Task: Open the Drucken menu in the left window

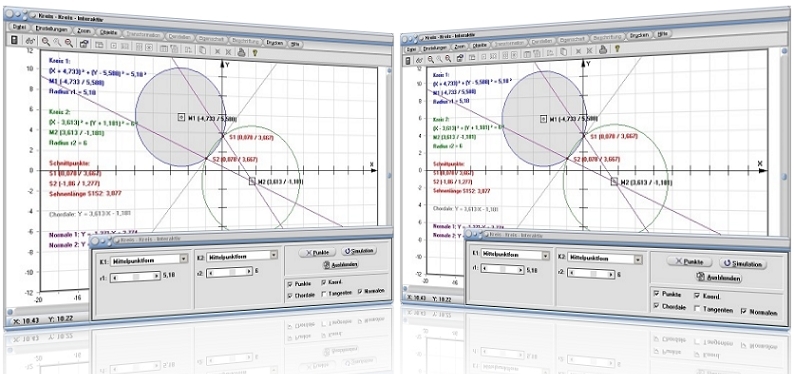Action: [x=274, y=43]
